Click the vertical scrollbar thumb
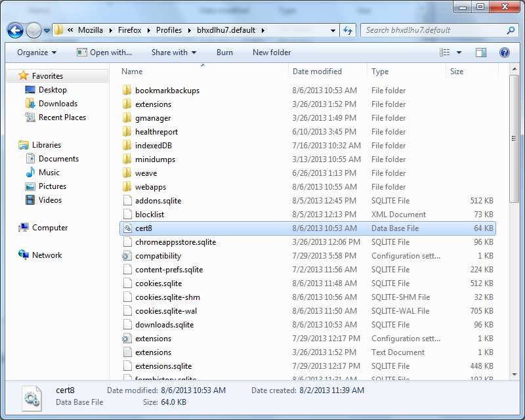Screen dimensions: 525x420 514,138
